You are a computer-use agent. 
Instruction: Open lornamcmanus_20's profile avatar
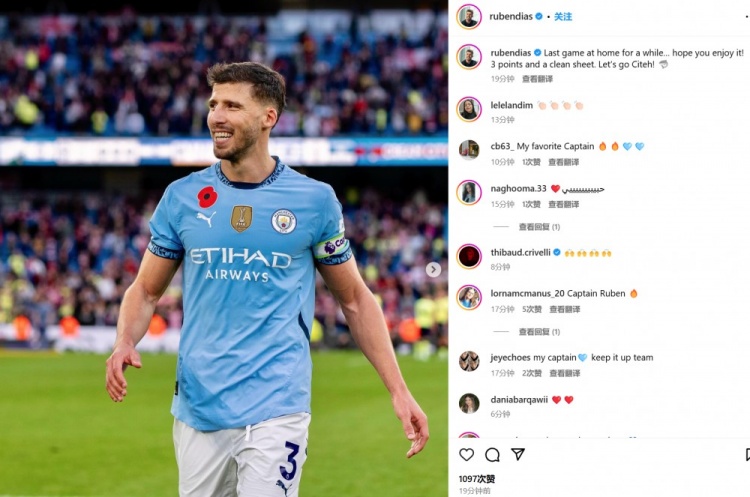click(469, 298)
